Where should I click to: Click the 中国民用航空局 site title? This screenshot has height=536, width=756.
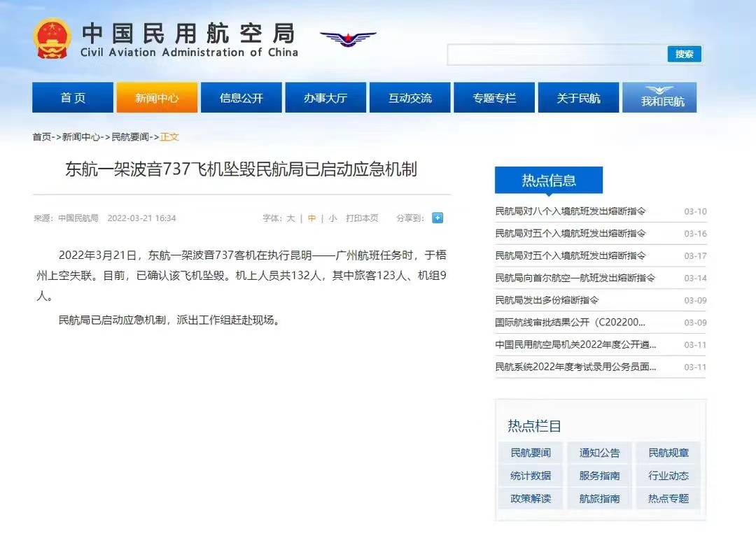pyautogui.click(x=188, y=34)
